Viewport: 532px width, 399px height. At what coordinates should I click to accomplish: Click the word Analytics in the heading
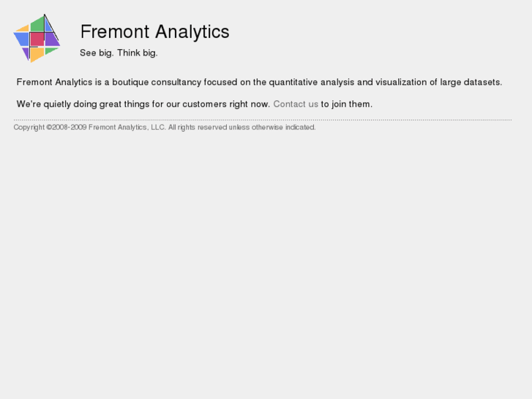[193, 32]
